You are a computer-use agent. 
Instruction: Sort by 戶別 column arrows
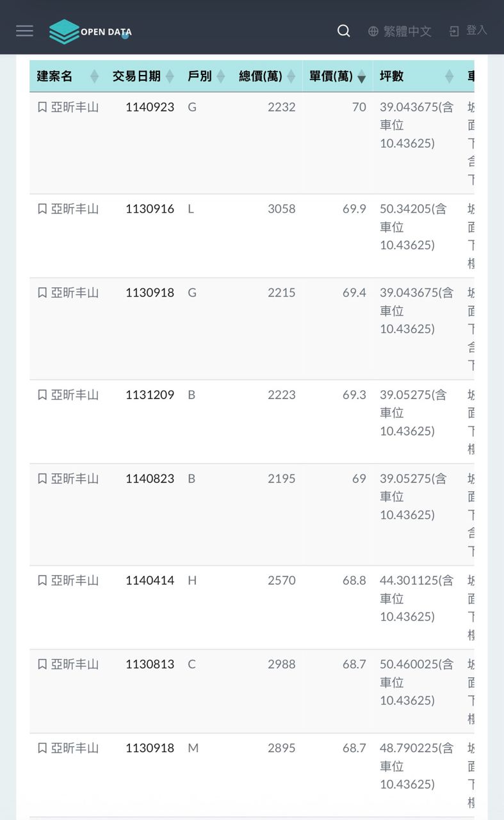[x=220, y=76]
